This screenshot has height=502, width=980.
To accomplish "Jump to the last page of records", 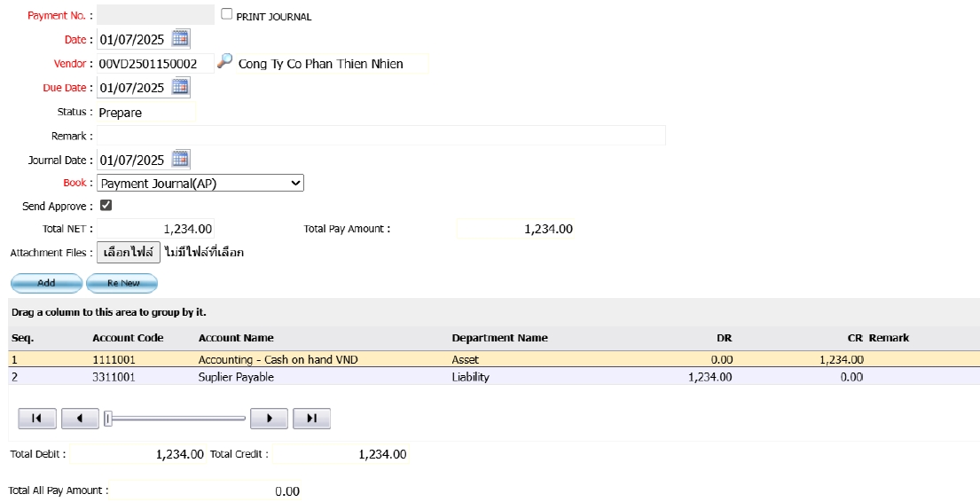I will [x=311, y=418].
